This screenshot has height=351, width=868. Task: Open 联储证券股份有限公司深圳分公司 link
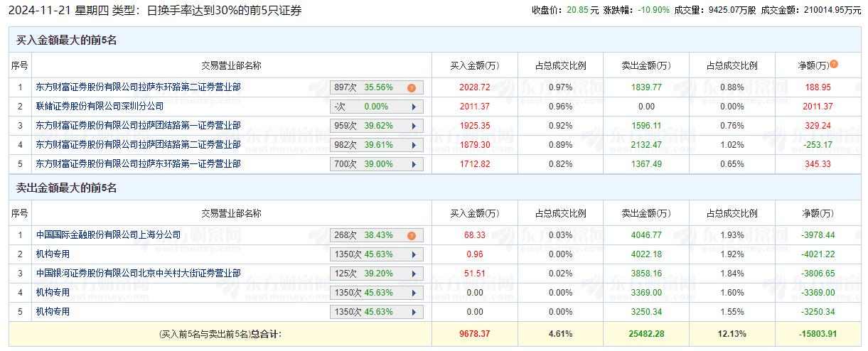tap(100, 107)
